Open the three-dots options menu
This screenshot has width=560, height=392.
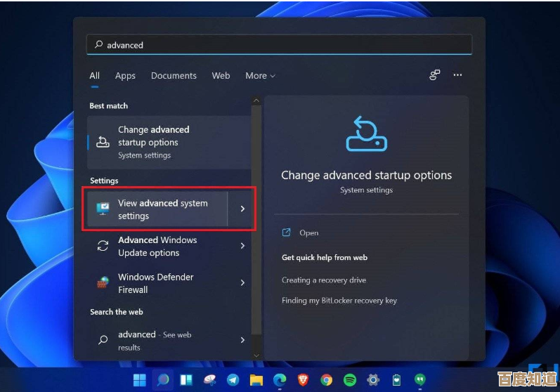tap(457, 75)
